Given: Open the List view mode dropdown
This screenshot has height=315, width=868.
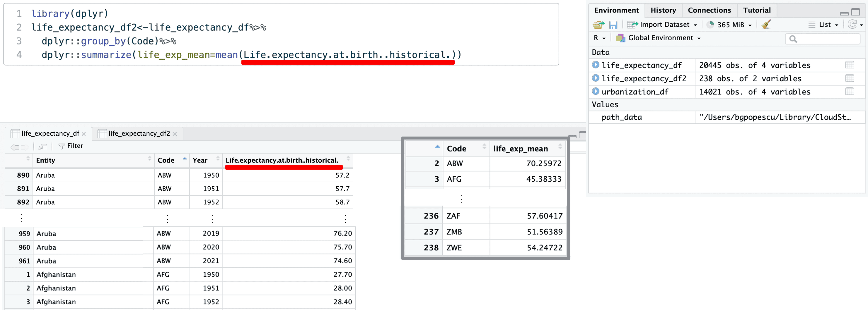Looking at the screenshot, I should pyautogui.click(x=824, y=25).
